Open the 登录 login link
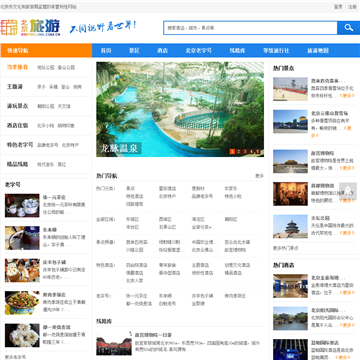This screenshot has height=360, width=360. pos(338,7)
